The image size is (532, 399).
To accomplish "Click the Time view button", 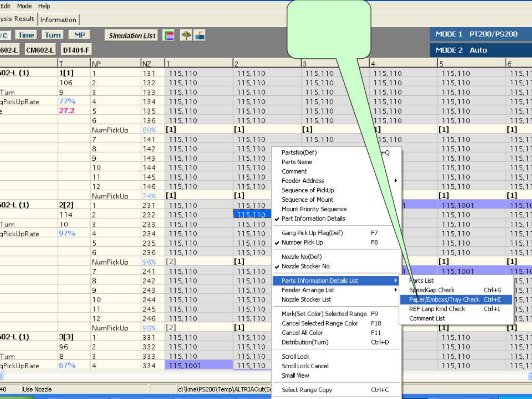I will click(26, 35).
